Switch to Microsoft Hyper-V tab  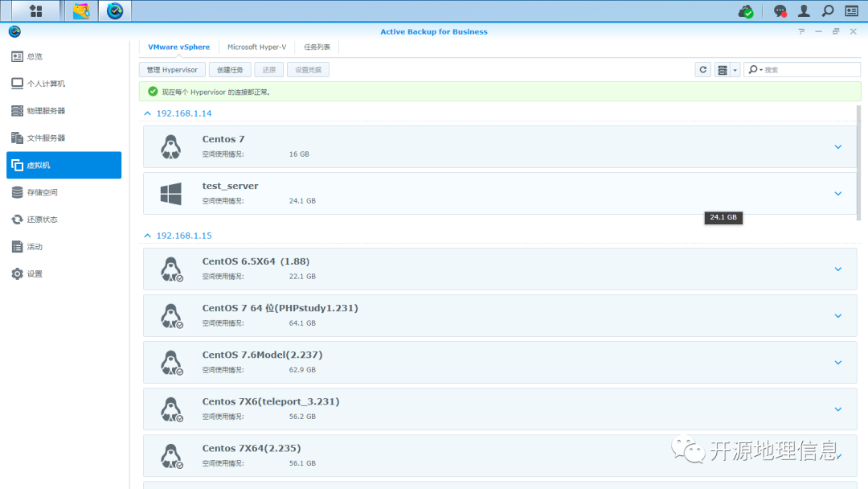coord(257,47)
